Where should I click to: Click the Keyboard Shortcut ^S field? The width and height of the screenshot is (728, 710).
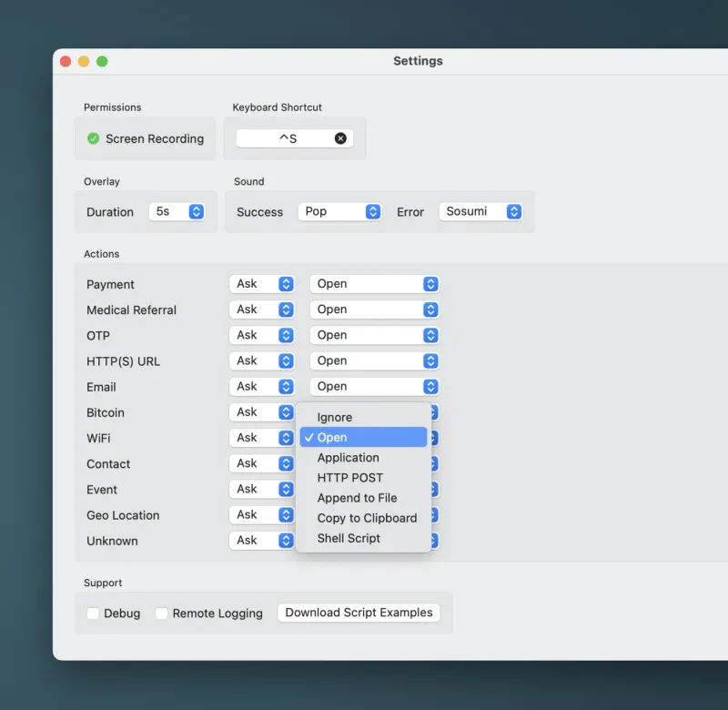[294, 138]
